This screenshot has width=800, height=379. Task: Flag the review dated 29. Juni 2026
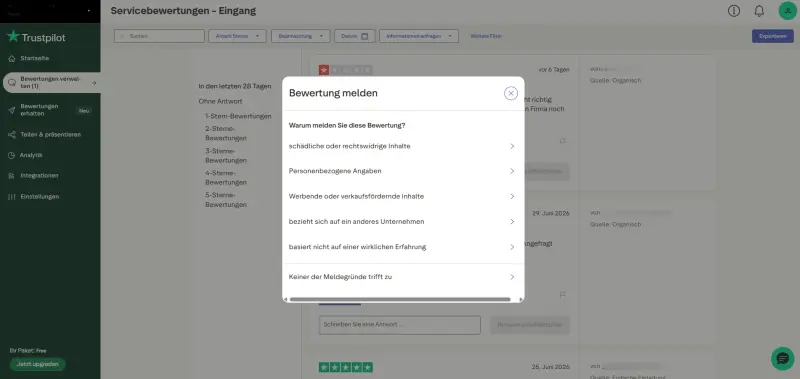click(563, 295)
